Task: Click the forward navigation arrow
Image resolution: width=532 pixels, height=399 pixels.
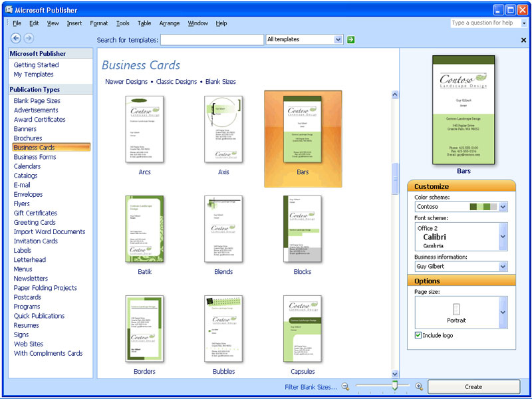Action: pyautogui.click(x=29, y=38)
